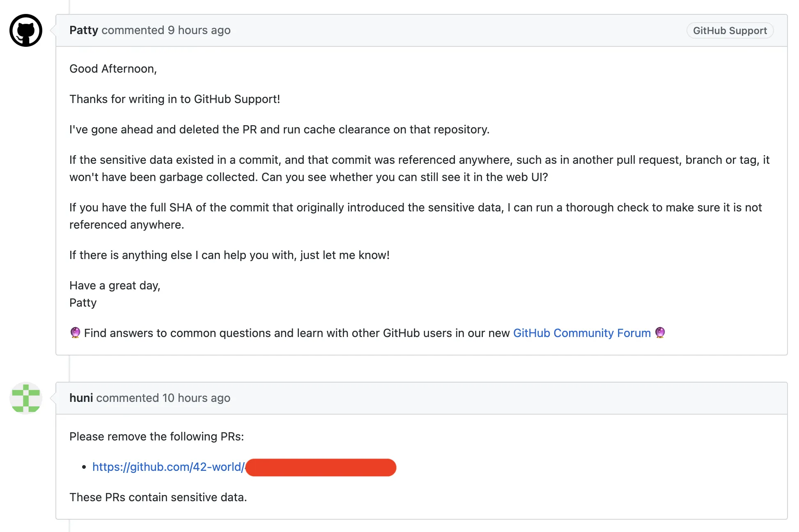Open the github.com/42-world PR link
Viewport: 799px width, 532px height.
pyautogui.click(x=168, y=467)
